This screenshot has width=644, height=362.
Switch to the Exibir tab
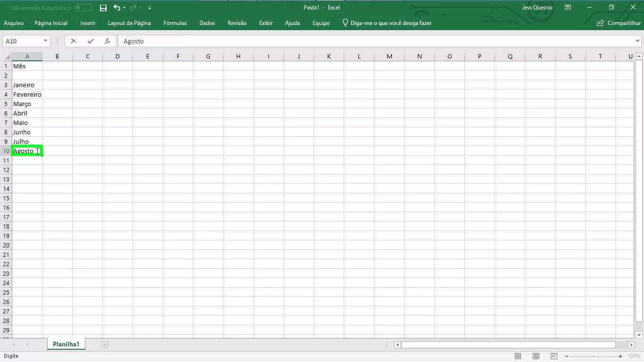[266, 23]
